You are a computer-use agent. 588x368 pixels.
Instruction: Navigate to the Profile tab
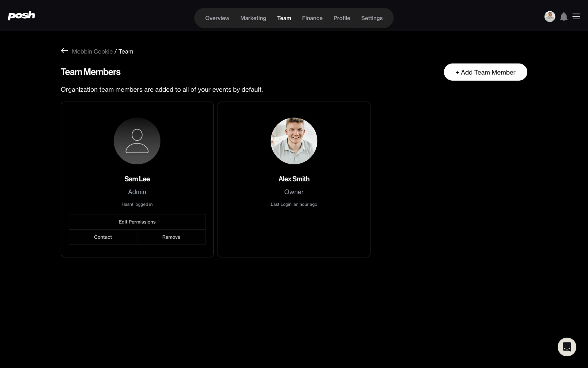click(x=341, y=18)
